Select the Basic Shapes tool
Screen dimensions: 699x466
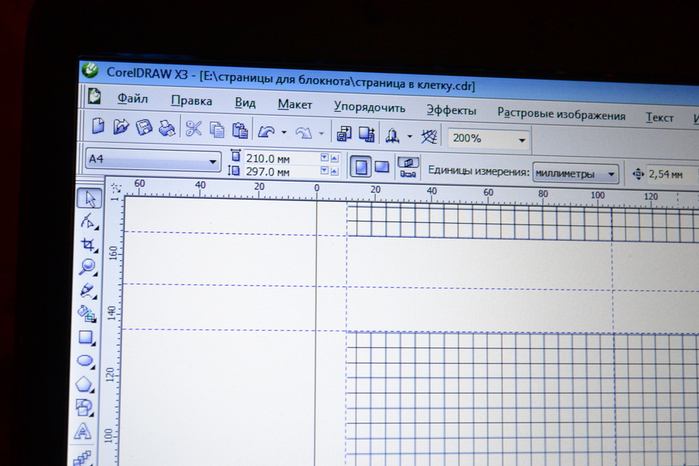tap(84, 408)
